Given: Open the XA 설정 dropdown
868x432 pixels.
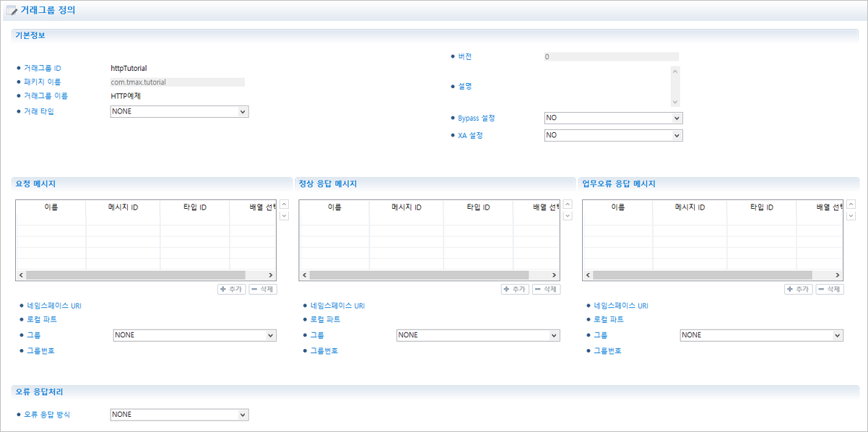Looking at the screenshot, I should pyautogui.click(x=612, y=135).
